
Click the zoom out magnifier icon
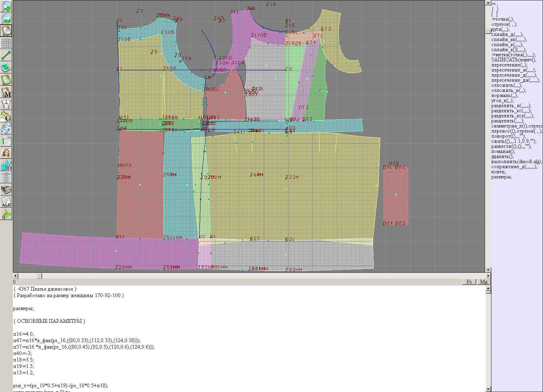pos(6,18)
